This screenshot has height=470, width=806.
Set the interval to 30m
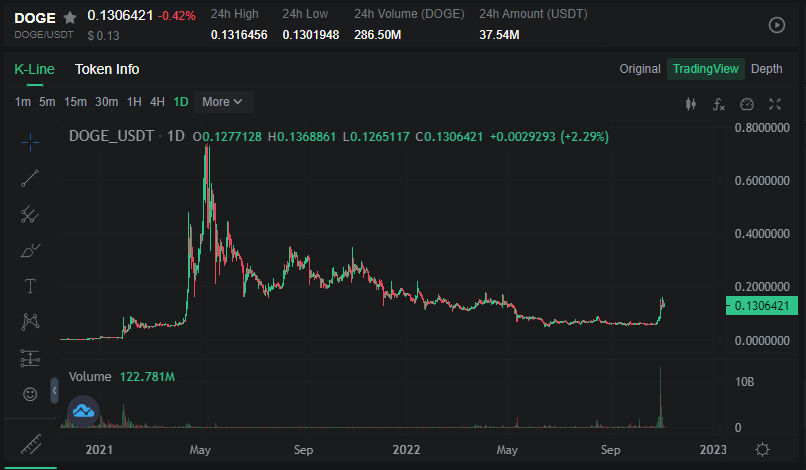[106, 102]
